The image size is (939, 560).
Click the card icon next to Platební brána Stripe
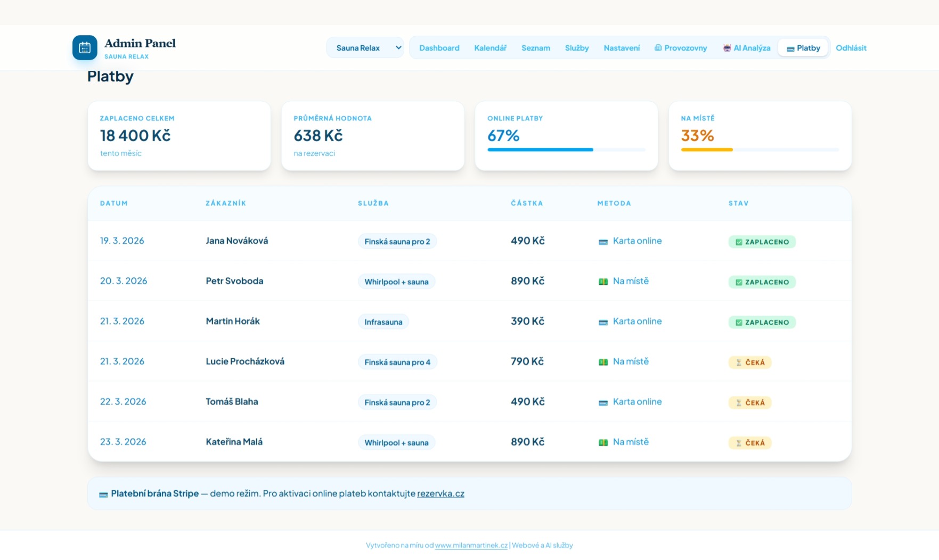click(x=103, y=495)
